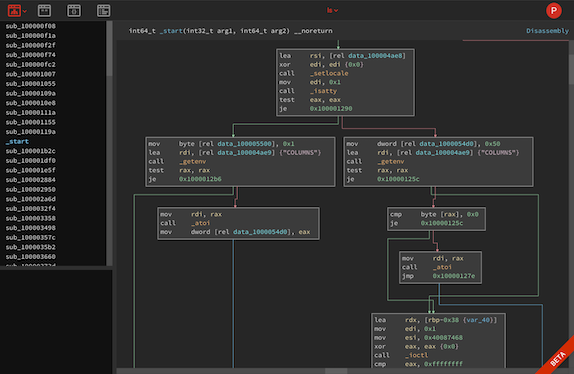Open the red P user avatar
The height and width of the screenshot is (374, 574).
(x=554, y=11)
